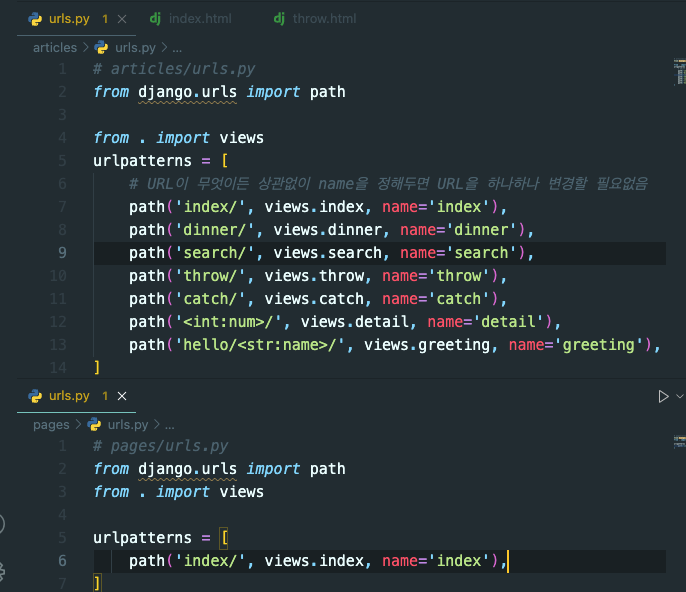Click the 'throw/' route string

point(214,276)
